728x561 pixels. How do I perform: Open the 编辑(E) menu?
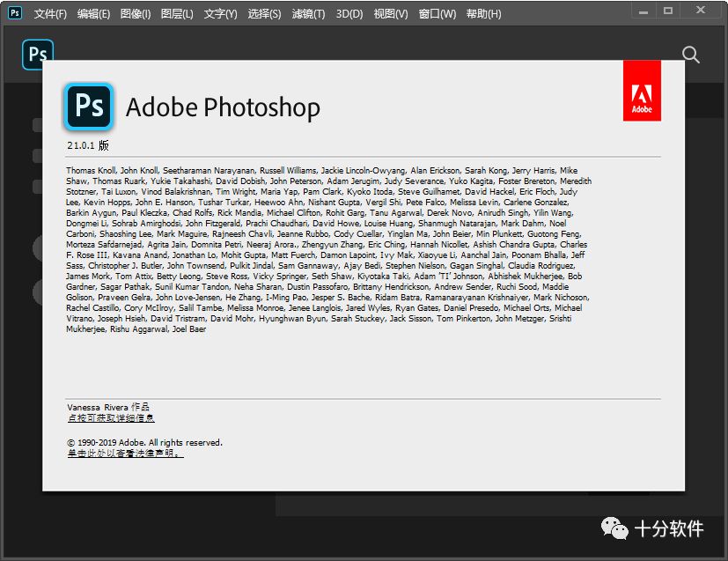tap(93, 14)
